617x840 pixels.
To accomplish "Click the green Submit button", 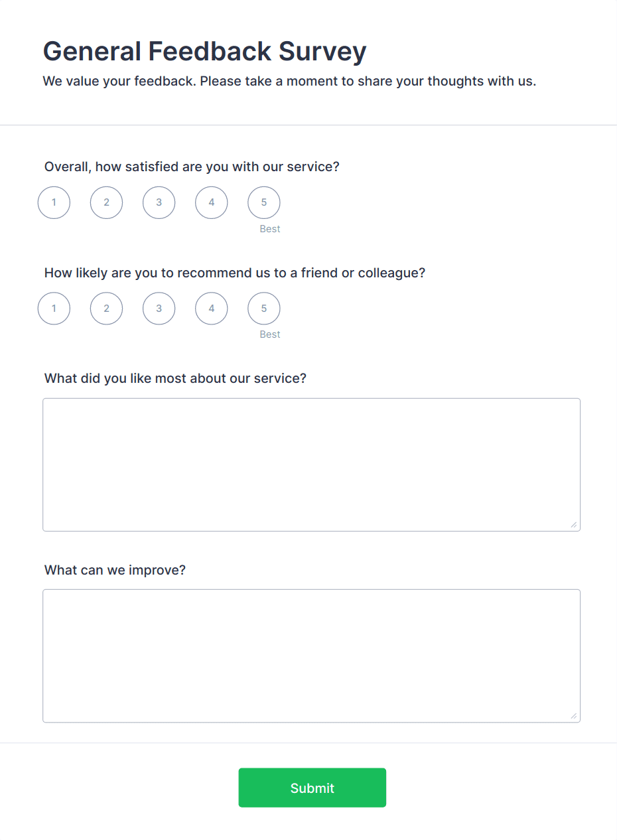I will [312, 788].
